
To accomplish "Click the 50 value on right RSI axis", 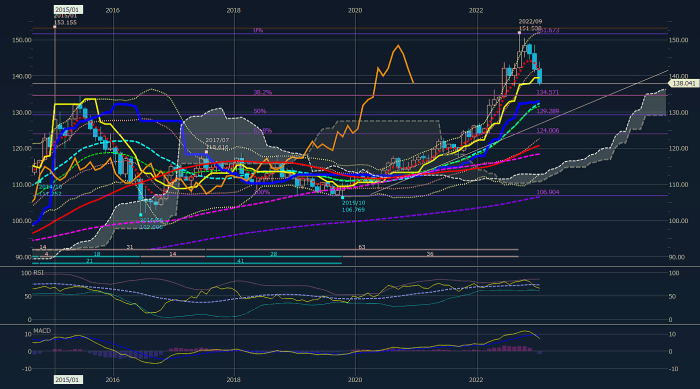I will [673, 297].
